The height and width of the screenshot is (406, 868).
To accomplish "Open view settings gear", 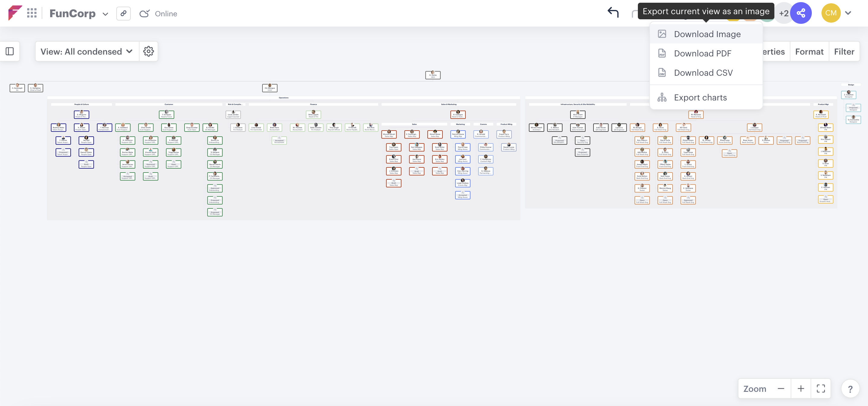I will click(149, 52).
